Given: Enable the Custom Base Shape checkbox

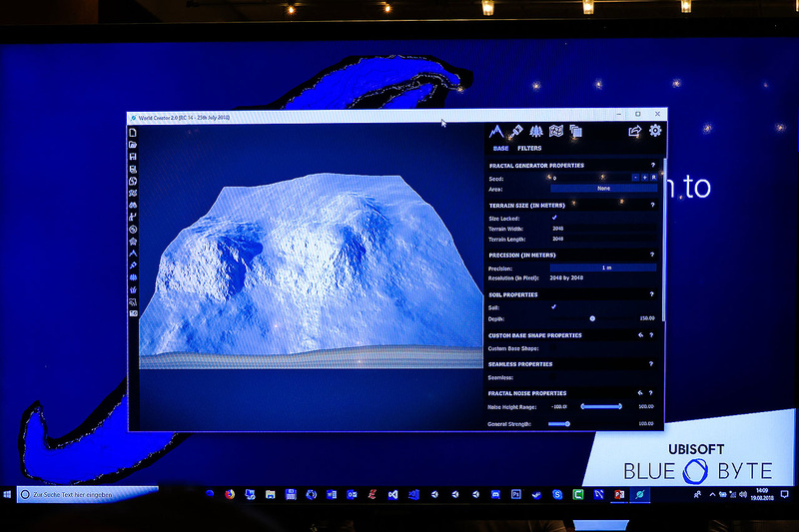Looking at the screenshot, I should point(553,348).
